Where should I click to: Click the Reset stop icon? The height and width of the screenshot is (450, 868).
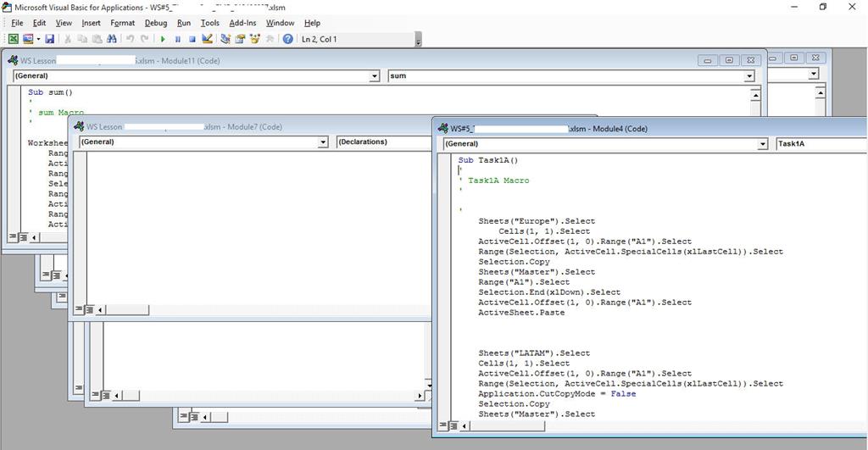click(192, 39)
